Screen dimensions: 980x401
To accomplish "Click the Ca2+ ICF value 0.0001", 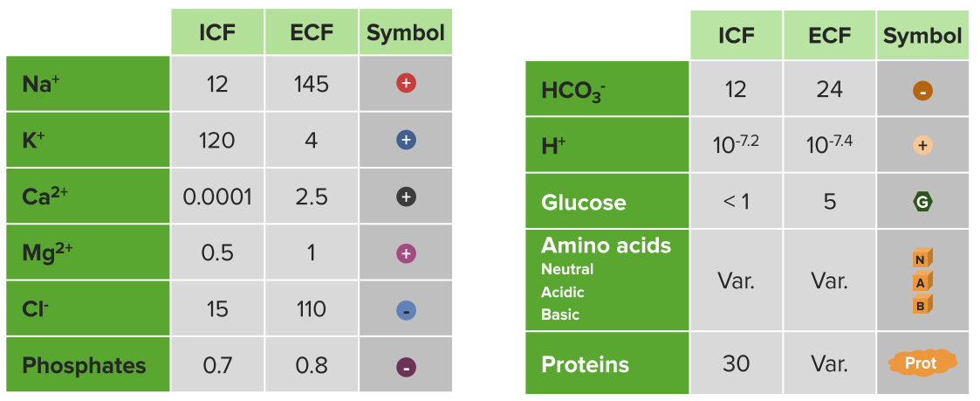I will click(217, 197).
